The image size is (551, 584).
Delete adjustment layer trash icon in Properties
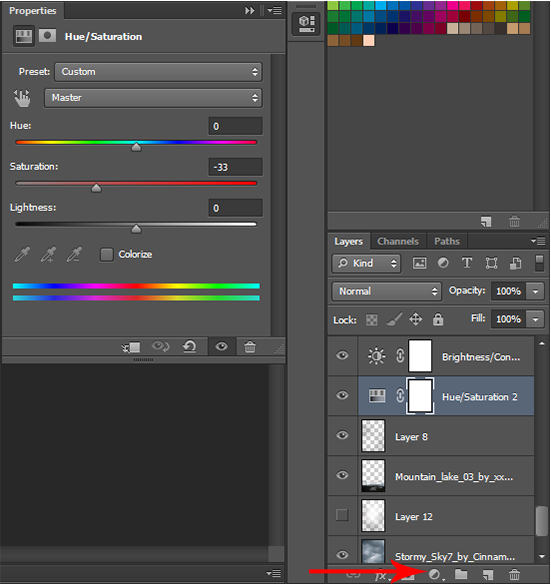point(250,347)
